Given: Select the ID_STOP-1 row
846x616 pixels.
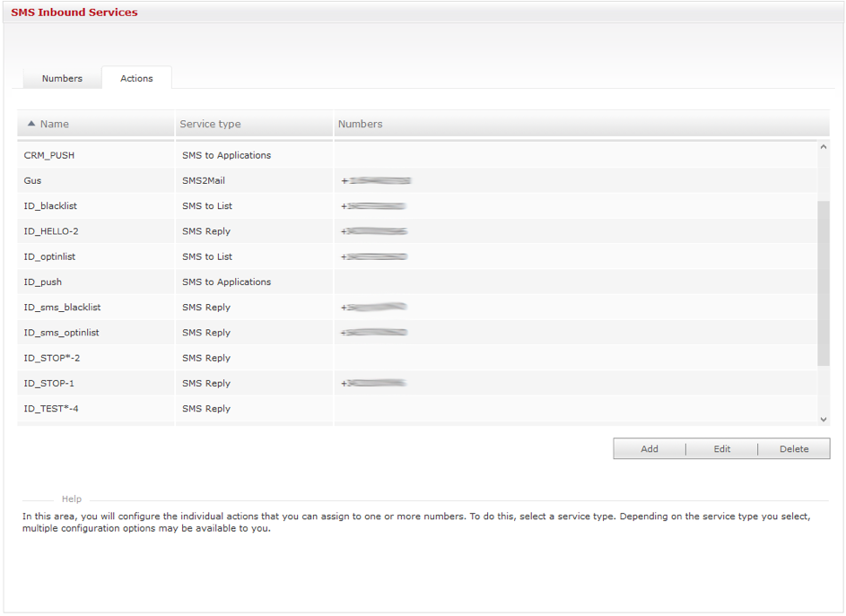Looking at the screenshot, I should click(49, 384).
